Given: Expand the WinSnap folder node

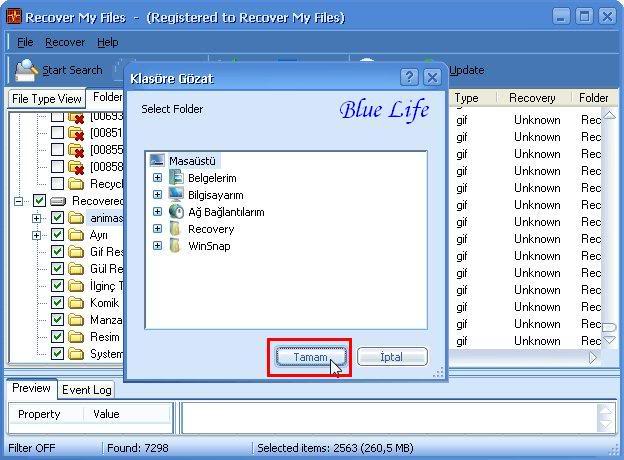Looking at the screenshot, I should pyautogui.click(x=158, y=246).
